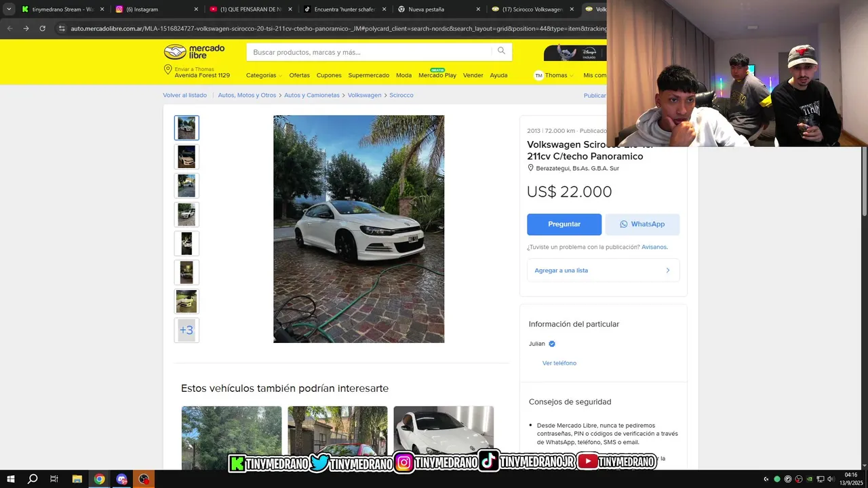This screenshot has width=868, height=488.
Task: Open Autos y Camionetas breadcrumb
Action: coord(312,96)
